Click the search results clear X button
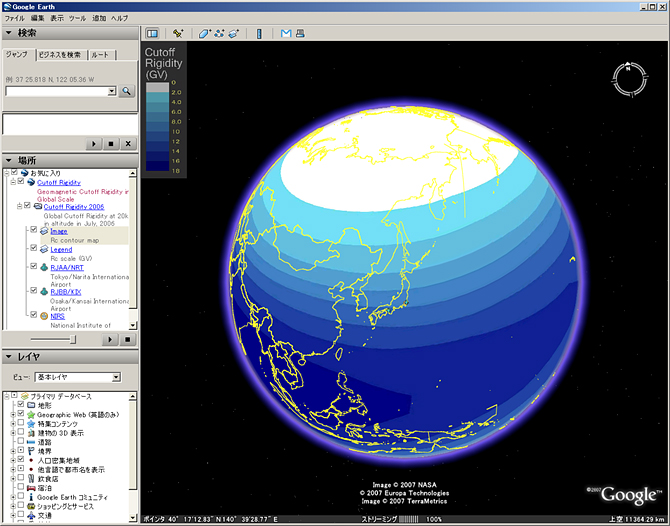Screen dimensions: 670x526 click(x=128, y=144)
